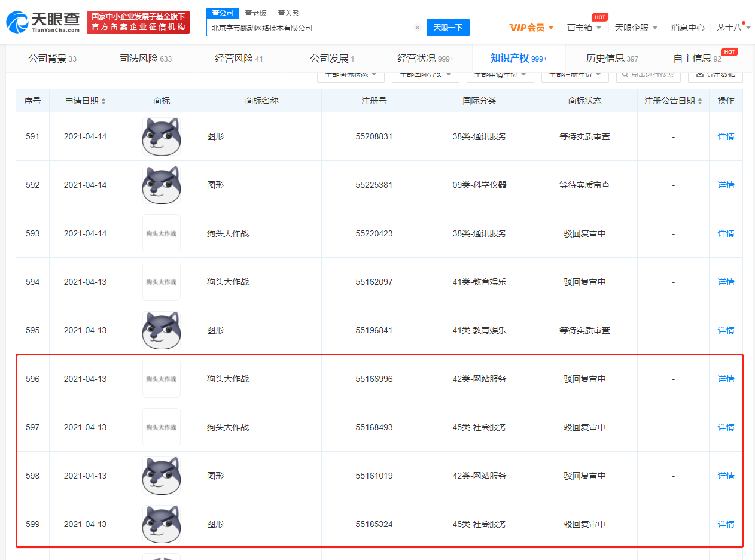Open 详情 for registration 55220423
Image resolution: width=755 pixels, height=560 pixels.
pos(726,233)
